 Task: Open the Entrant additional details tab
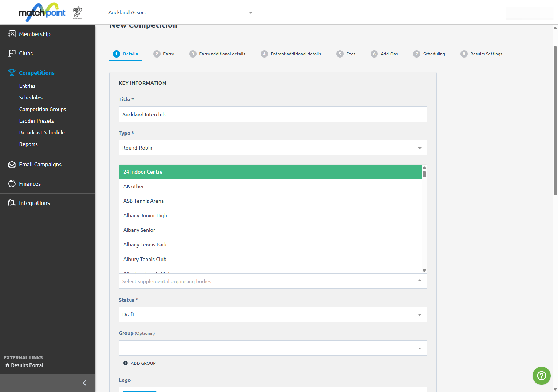pos(291,54)
